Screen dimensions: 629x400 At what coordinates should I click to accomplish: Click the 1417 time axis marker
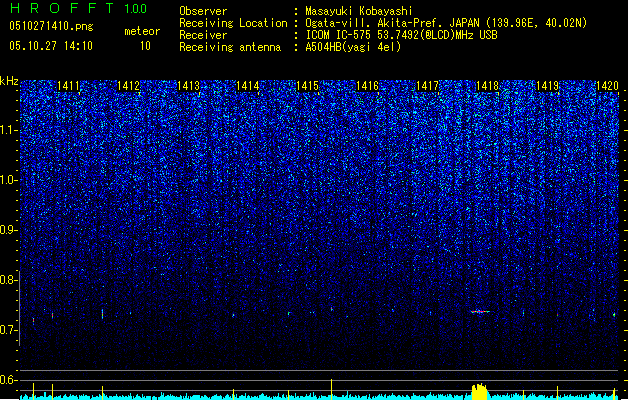(x=427, y=86)
